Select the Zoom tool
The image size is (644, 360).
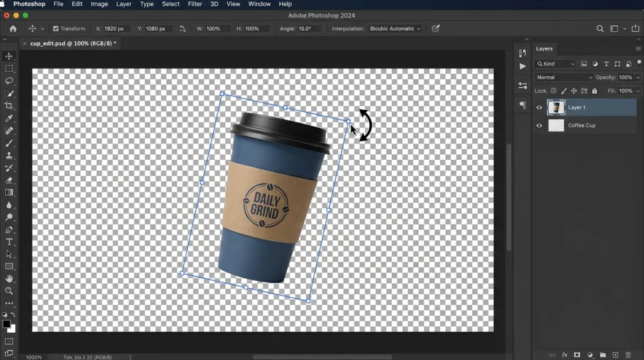(x=9, y=291)
